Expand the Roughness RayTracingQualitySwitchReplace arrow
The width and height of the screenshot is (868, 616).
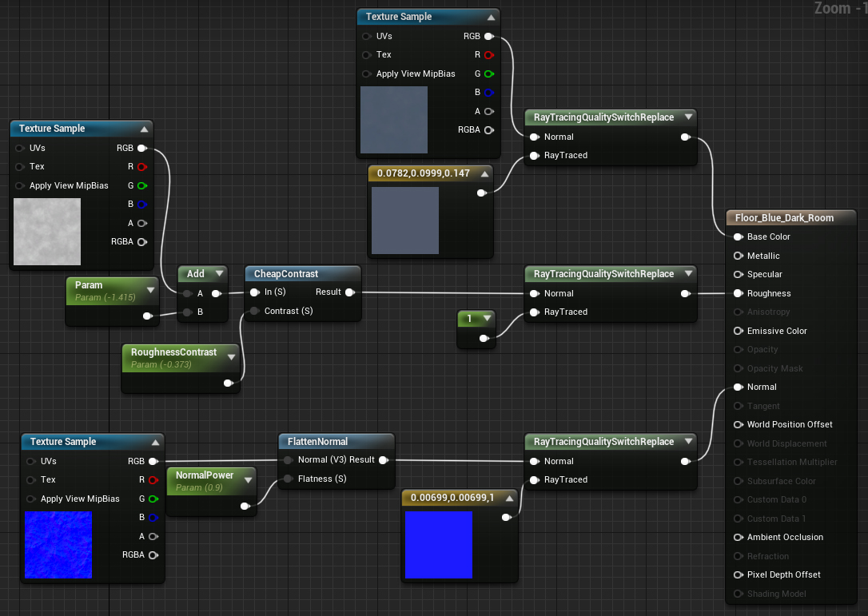pyautogui.click(x=689, y=273)
